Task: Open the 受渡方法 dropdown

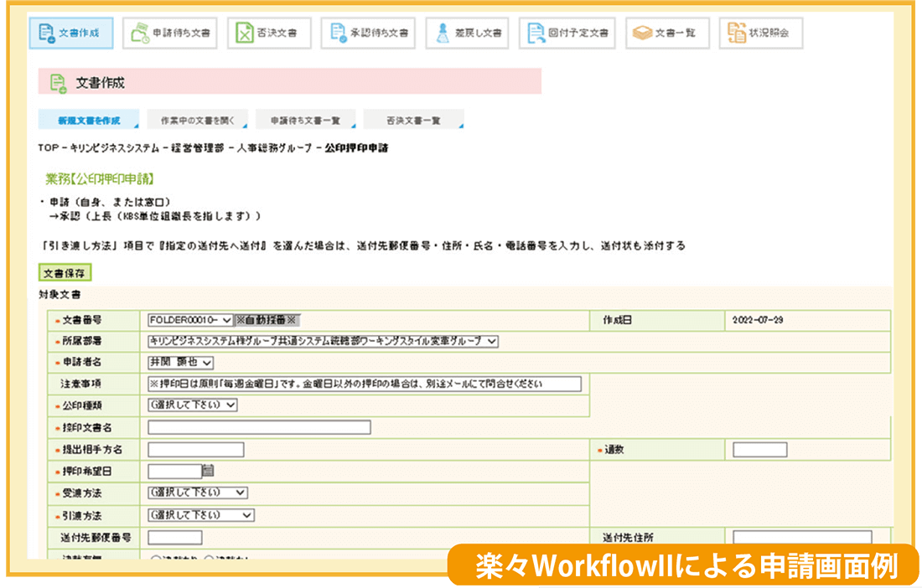Action: point(198,493)
